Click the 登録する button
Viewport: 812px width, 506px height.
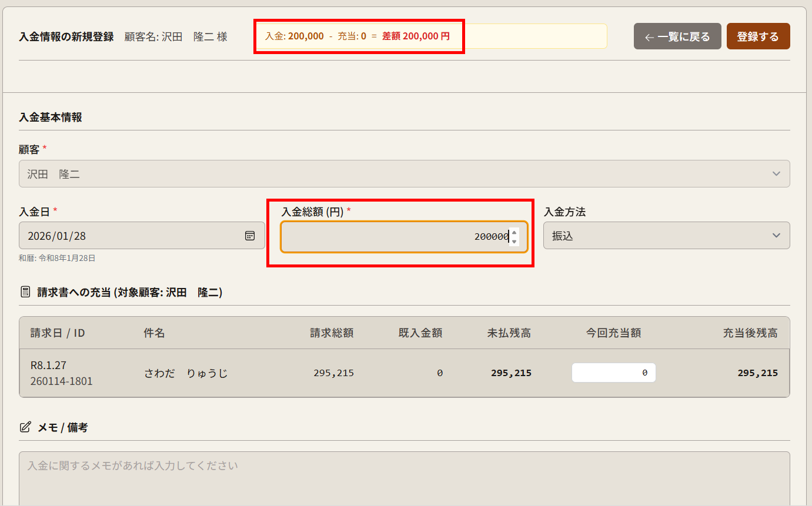[758, 36]
